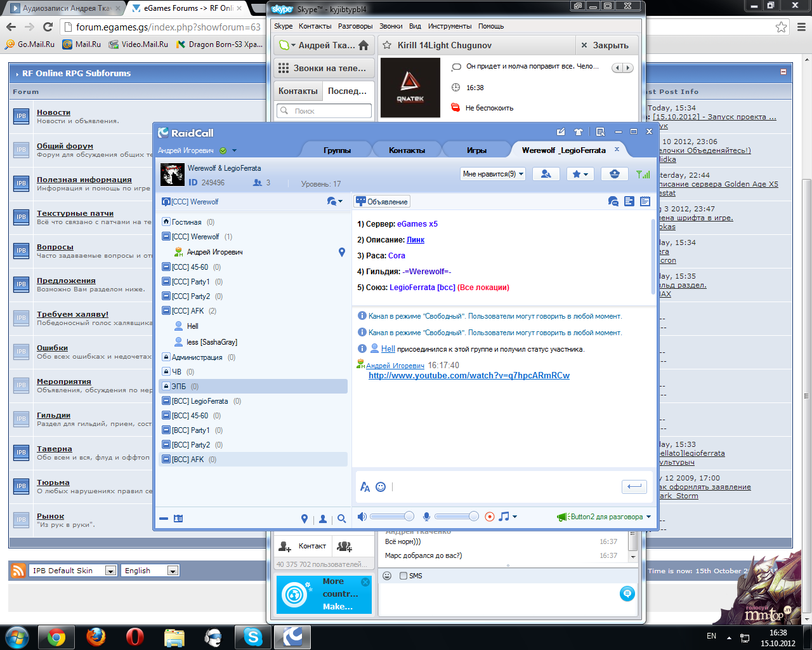Switch to the Игры tab
Viewport: 812px width, 650px height.
pyautogui.click(x=476, y=150)
